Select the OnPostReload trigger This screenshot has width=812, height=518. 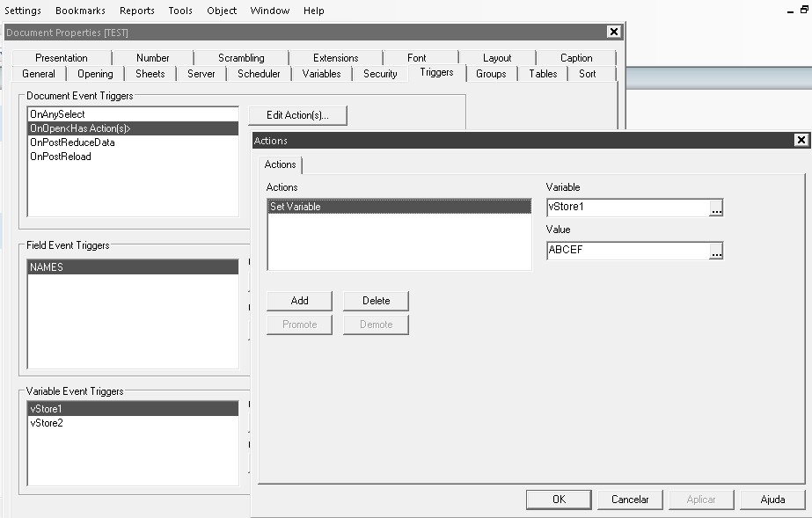[133, 157]
